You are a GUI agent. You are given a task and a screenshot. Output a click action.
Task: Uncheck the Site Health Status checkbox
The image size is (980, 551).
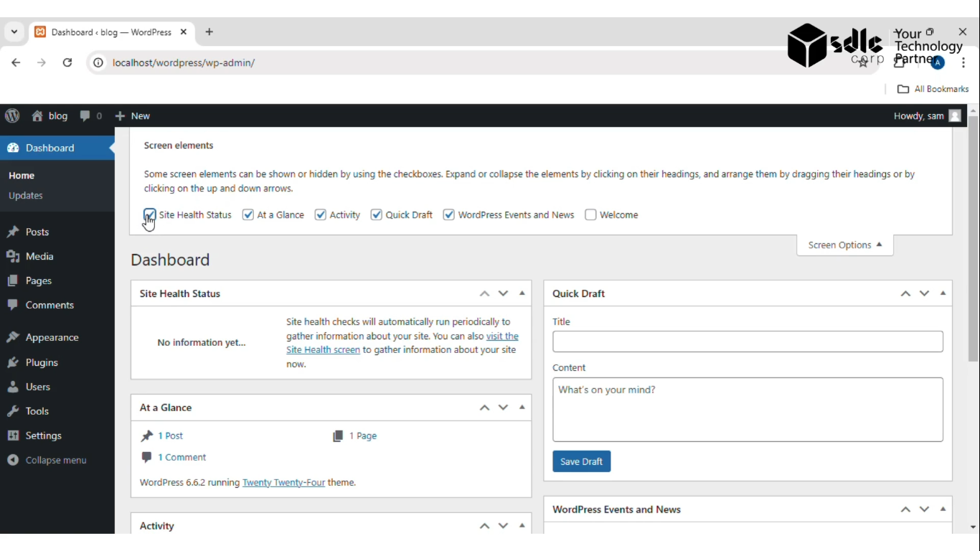150,215
